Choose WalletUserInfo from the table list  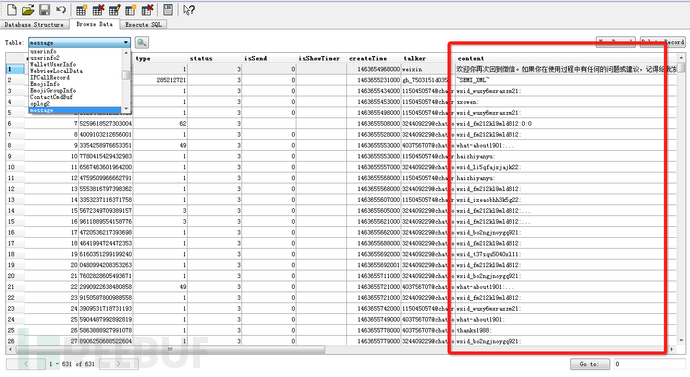click(53, 64)
